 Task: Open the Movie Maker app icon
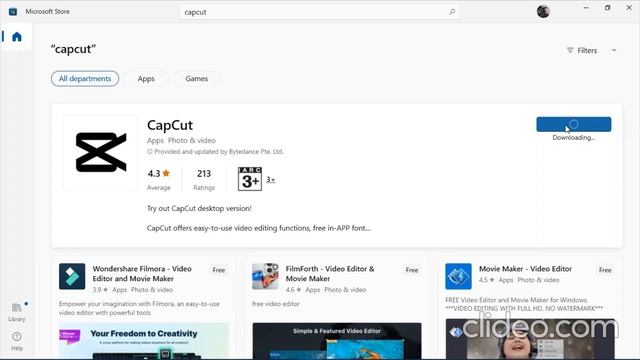[x=458, y=276]
